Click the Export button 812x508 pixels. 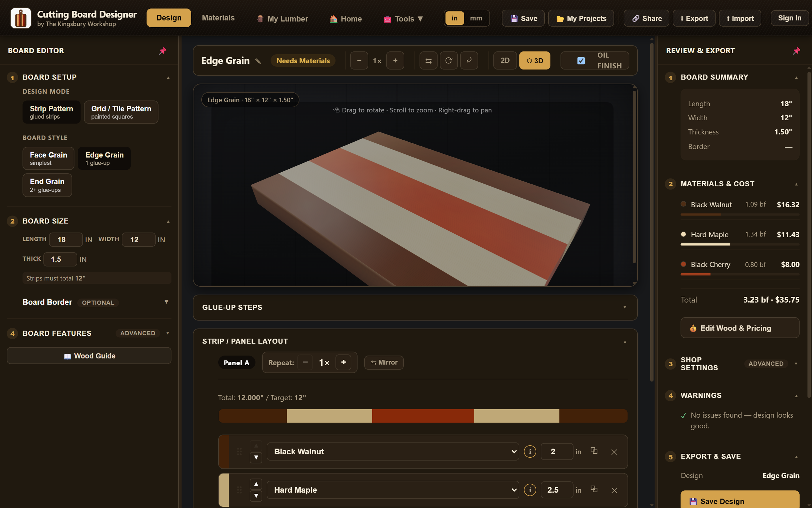tap(694, 18)
